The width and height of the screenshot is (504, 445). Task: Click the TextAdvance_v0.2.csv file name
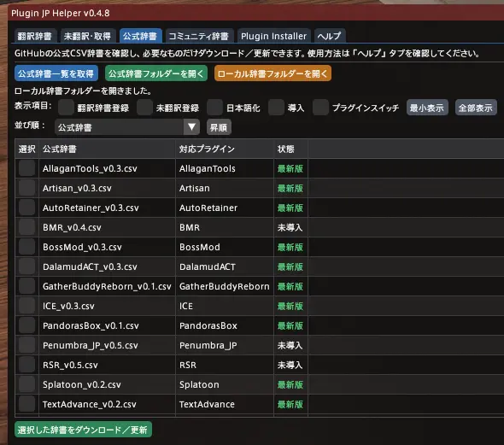pos(90,404)
